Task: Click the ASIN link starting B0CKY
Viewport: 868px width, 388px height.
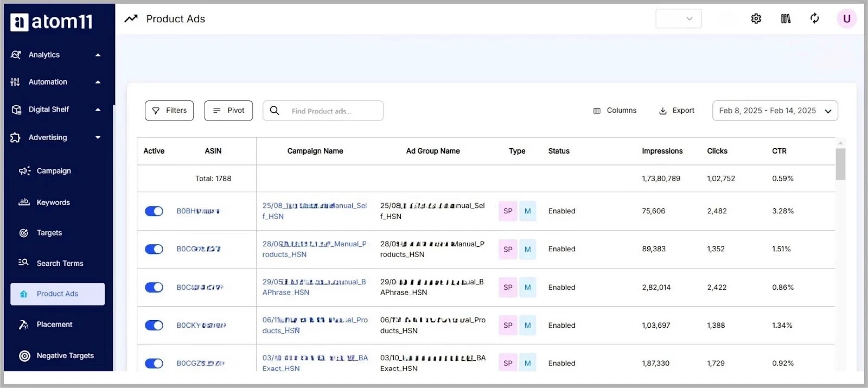Action: pyautogui.click(x=201, y=326)
